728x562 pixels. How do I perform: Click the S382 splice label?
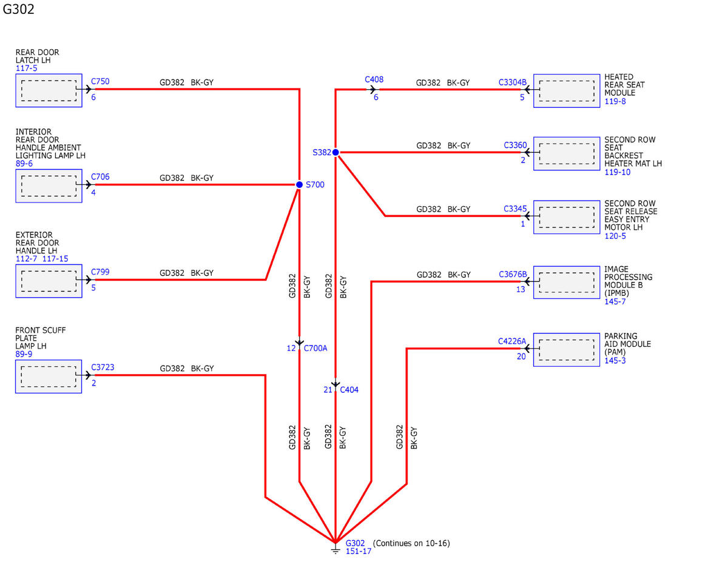tap(322, 153)
